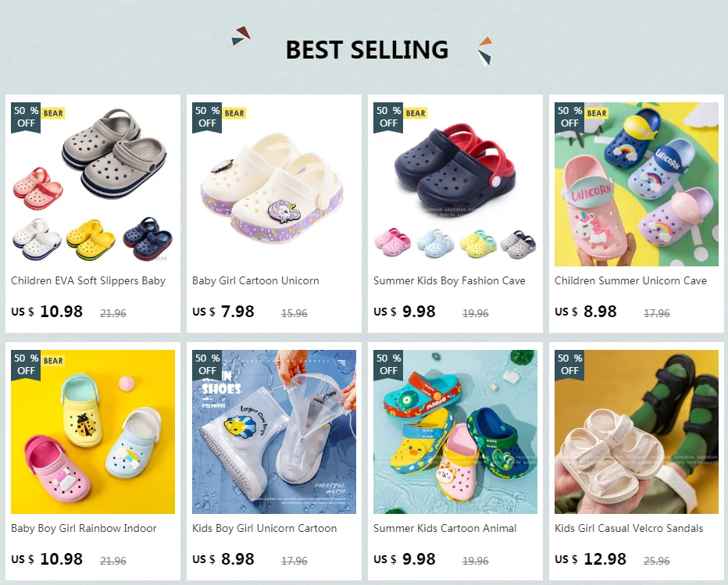Screen dimensions: 728x585
Task: Open the white unicorn clog product image
Action: [x=274, y=184]
